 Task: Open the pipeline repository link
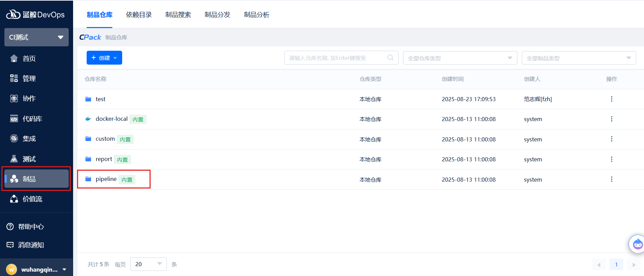[x=106, y=179]
